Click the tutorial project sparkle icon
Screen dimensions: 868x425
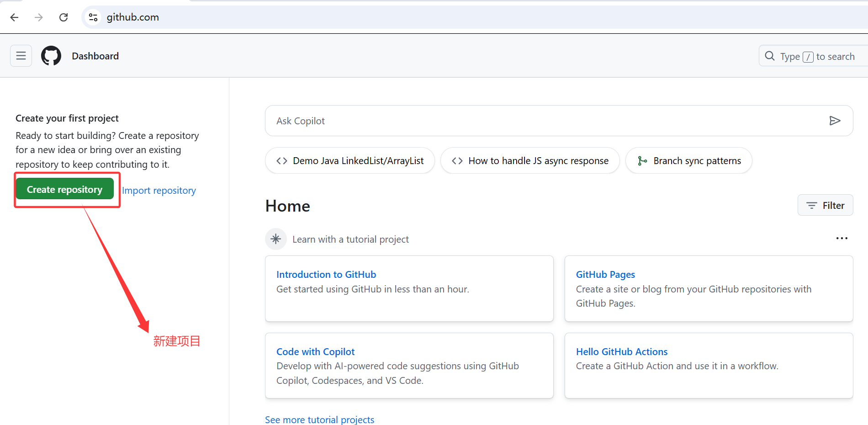pyautogui.click(x=276, y=239)
